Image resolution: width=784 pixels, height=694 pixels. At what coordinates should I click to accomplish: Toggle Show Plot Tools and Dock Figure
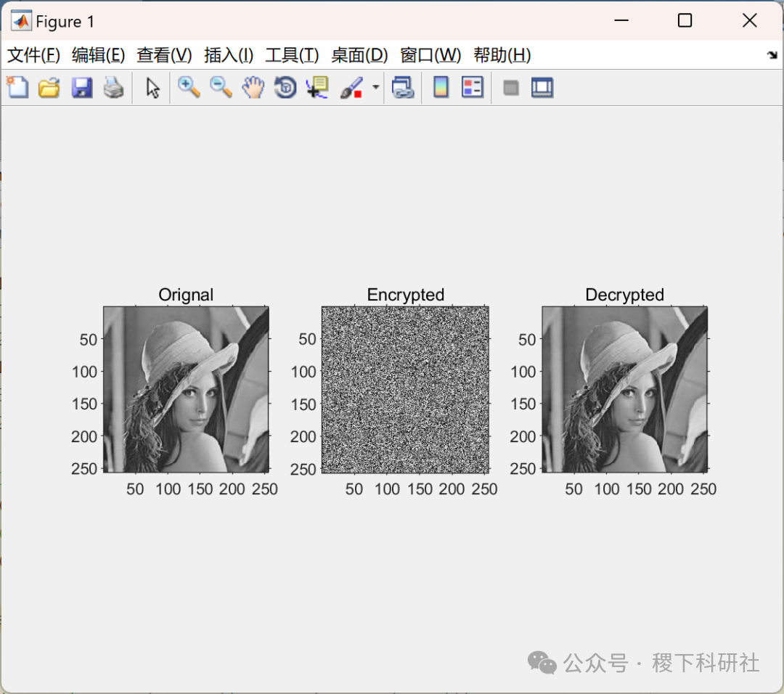pos(542,87)
